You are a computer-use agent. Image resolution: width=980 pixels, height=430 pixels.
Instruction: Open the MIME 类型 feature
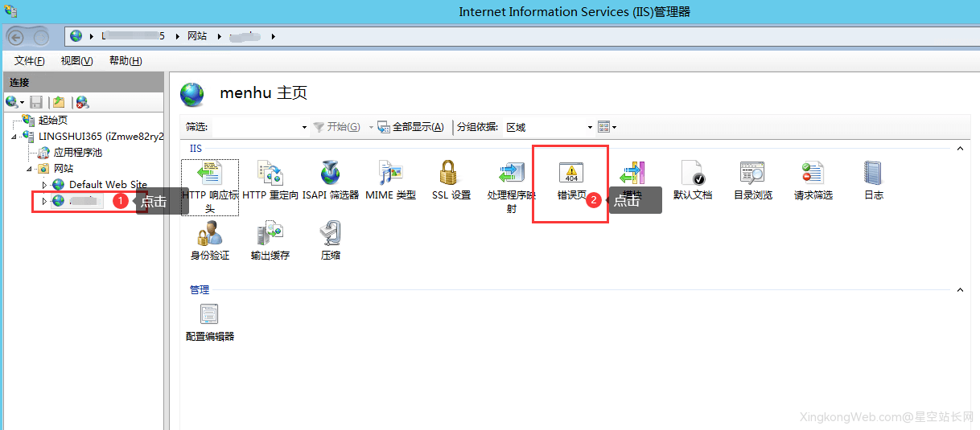(390, 181)
